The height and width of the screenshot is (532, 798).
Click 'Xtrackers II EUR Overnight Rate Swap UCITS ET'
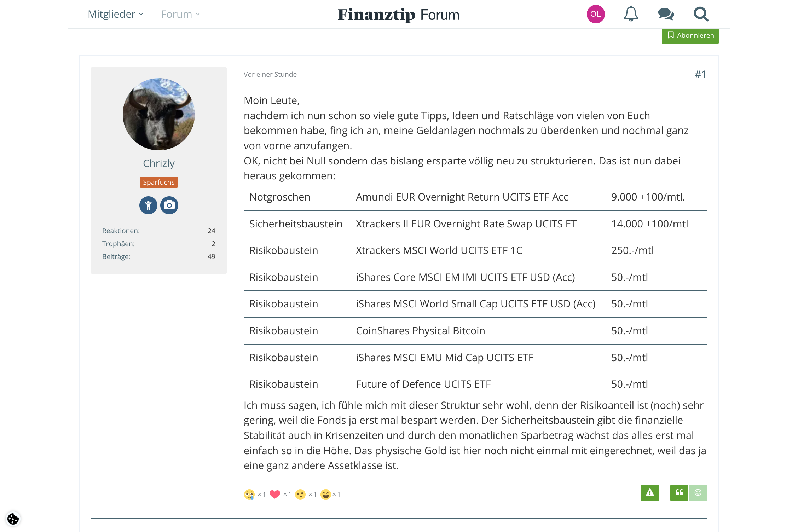[x=466, y=224]
